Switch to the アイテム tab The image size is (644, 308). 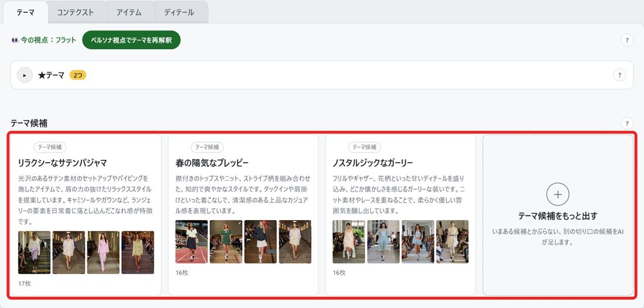click(x=129, y=12)
